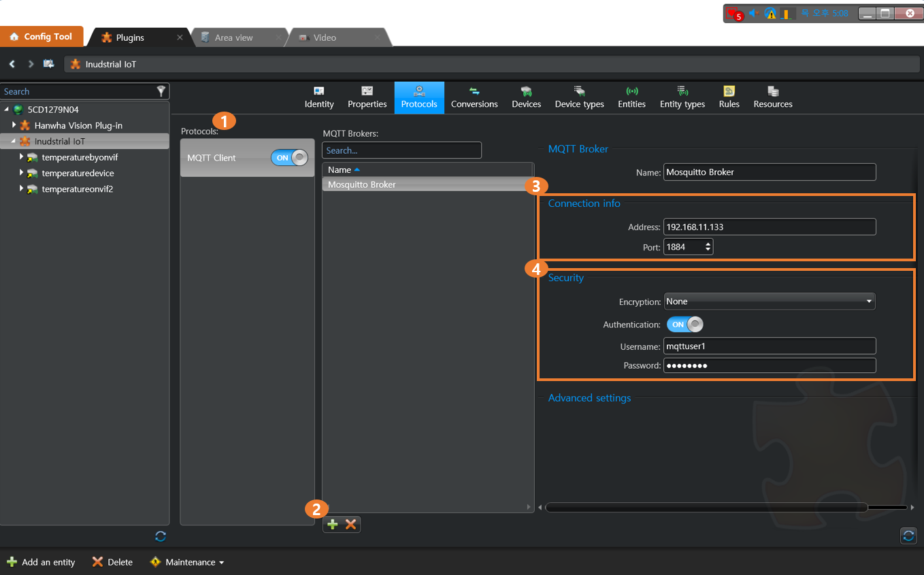Open the Conversions section
This screenshot has height=575, width=924.
coord(474,97)
